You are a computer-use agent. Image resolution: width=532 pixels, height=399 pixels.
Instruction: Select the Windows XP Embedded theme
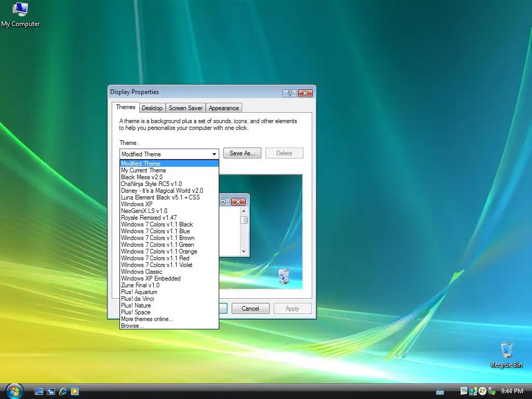169,278
